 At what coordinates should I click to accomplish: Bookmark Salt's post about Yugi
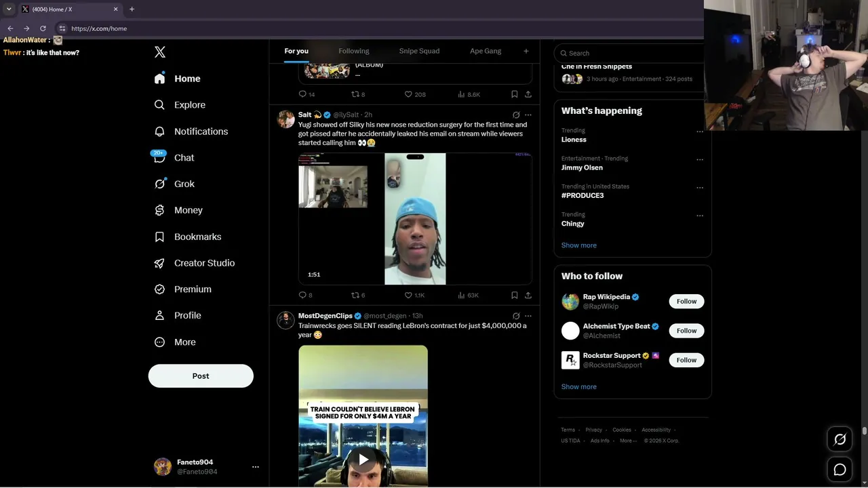[x=515, y=296]
